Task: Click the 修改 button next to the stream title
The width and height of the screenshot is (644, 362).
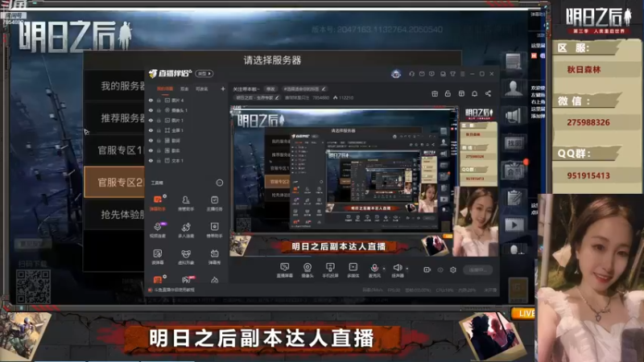Action: coord(270,89)
